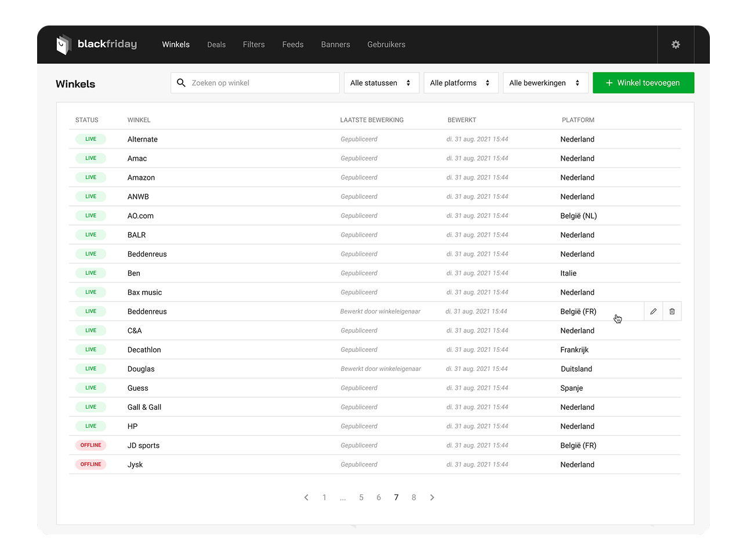Go to page 6
This screenshot has width=747, height=560.
[379, 497]
